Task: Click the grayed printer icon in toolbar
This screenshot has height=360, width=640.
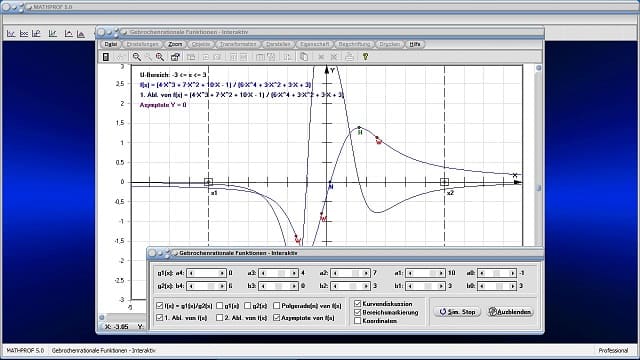Action: coord(349,57)
